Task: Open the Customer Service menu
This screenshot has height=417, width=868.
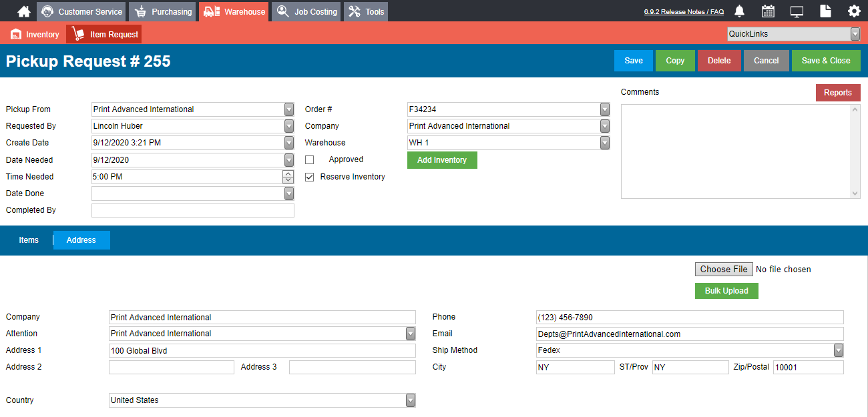Action: pos(81,11)
